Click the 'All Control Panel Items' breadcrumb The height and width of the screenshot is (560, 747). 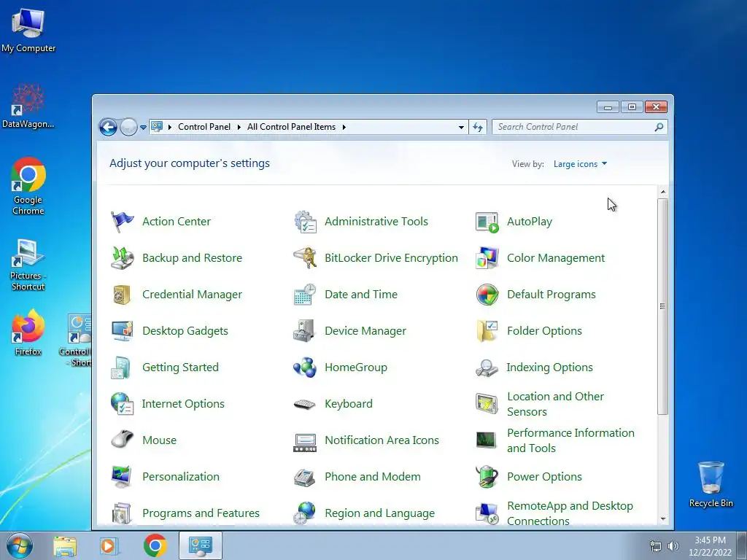[291, 127]
